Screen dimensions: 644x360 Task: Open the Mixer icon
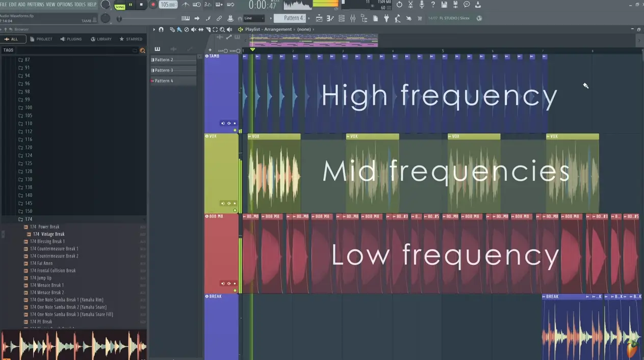point(353,18)
